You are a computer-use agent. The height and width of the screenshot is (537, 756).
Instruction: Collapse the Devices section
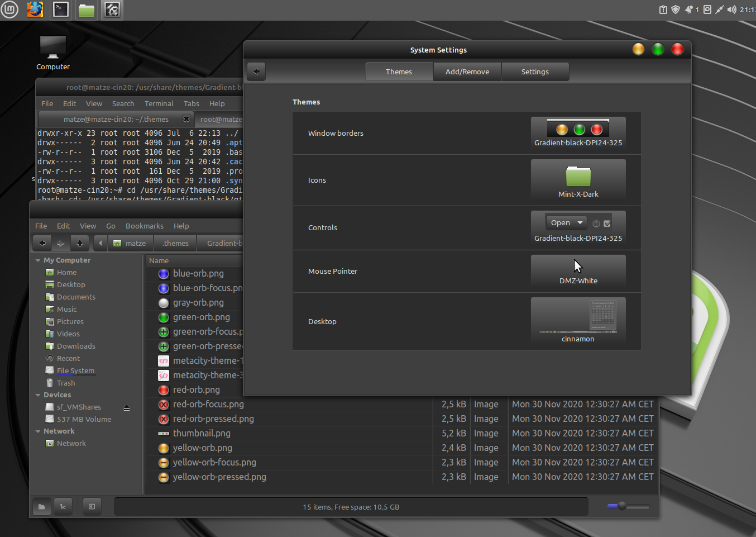pyautogui.click(x=38, y=395)
